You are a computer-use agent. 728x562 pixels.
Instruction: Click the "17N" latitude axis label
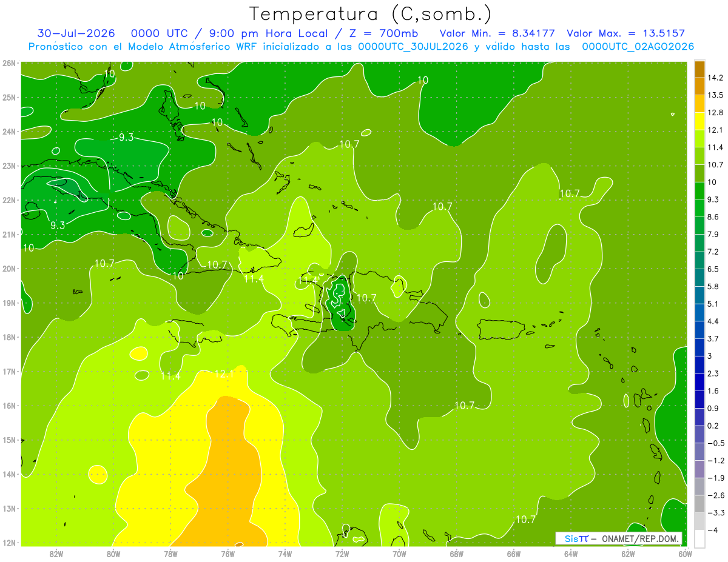[9, 371]
